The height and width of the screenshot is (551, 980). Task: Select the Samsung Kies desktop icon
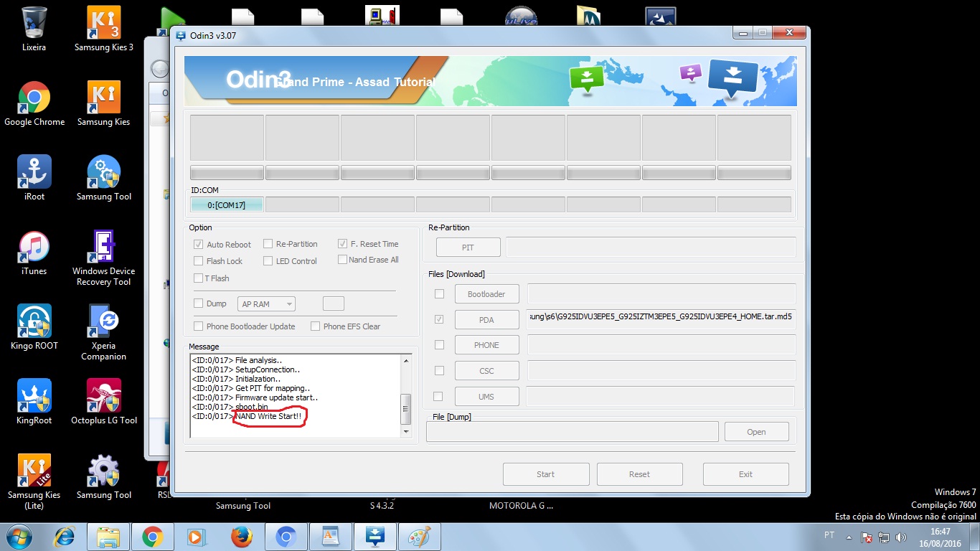click(104, 103)
